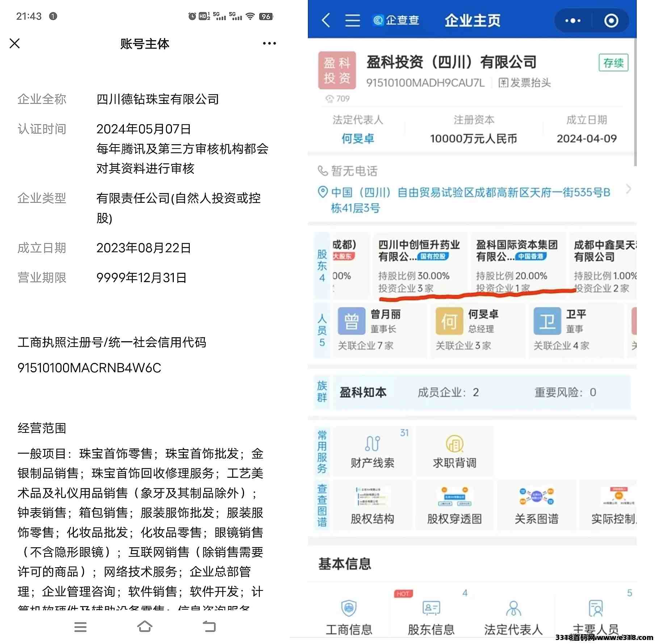Open 卫平 董事 person card
Screen dimensions: 655x644
(x=576, y=330)
